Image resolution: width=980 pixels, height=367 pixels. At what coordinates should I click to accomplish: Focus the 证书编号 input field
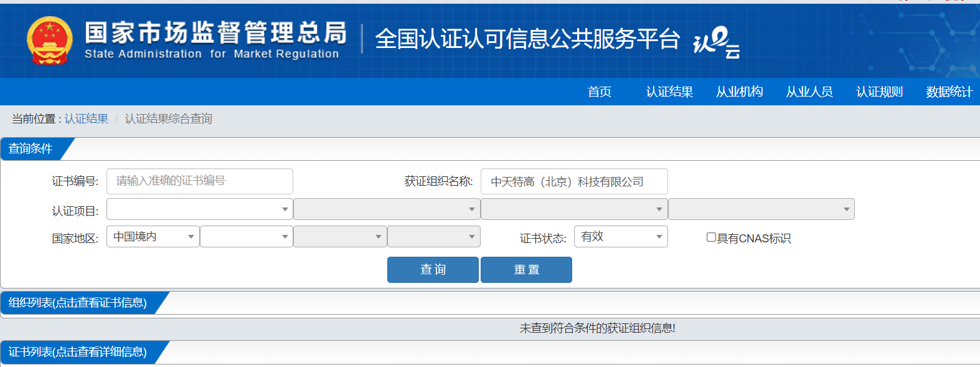coord(200,181)
